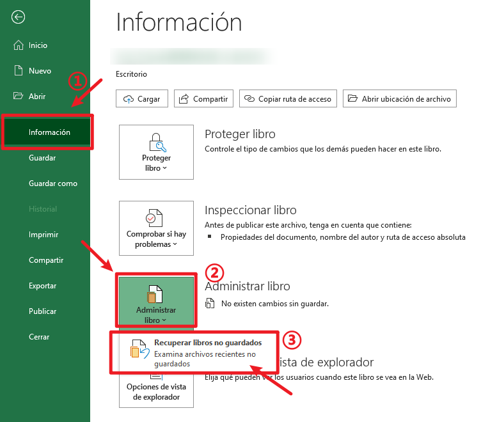Click Cerrar in the sidebar
This screenshot has width=504, height=422.
coord(39,337)
